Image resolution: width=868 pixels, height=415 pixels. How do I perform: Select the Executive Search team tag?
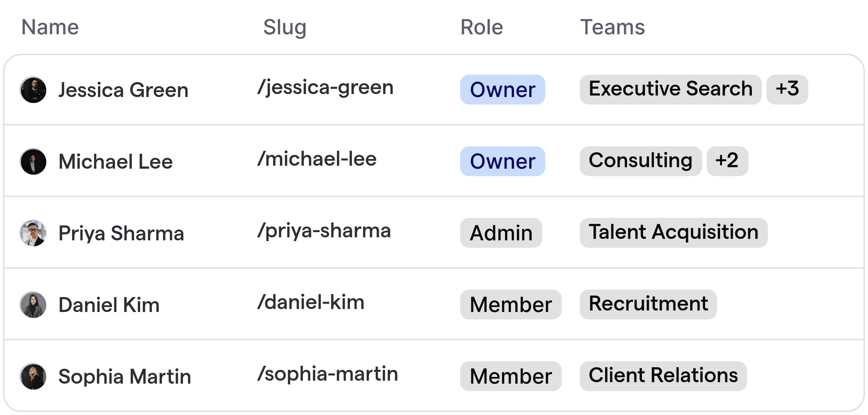click(670, 89)
